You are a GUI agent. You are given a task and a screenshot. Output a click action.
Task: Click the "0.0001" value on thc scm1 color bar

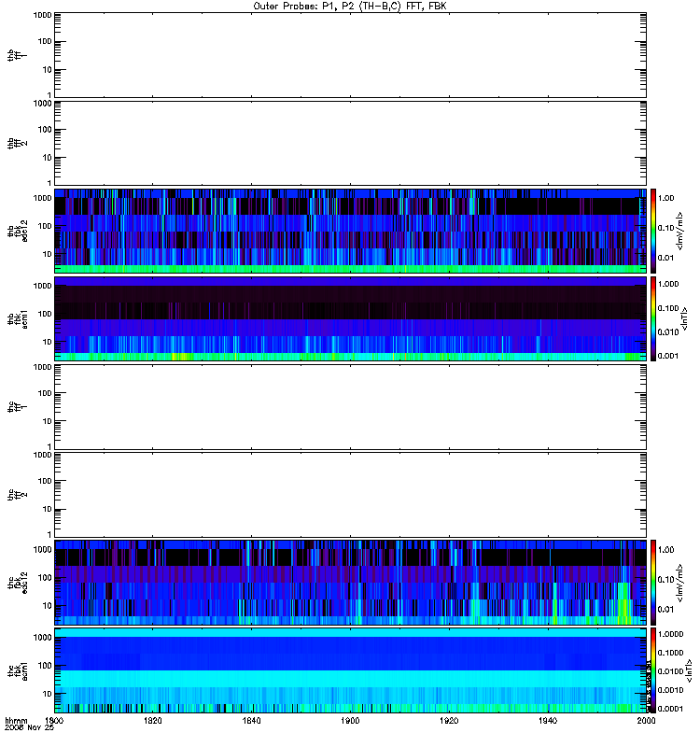tap(670, 709)
